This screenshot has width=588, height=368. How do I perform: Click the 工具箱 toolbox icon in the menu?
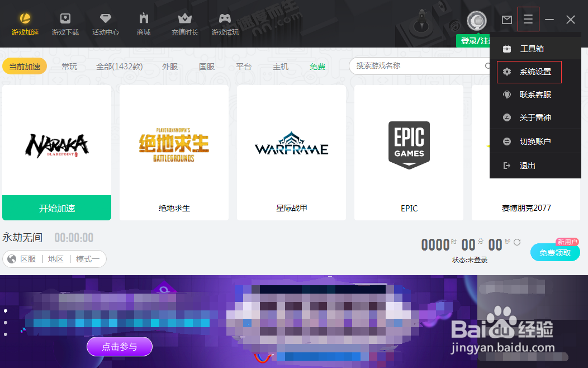[507, 49]
